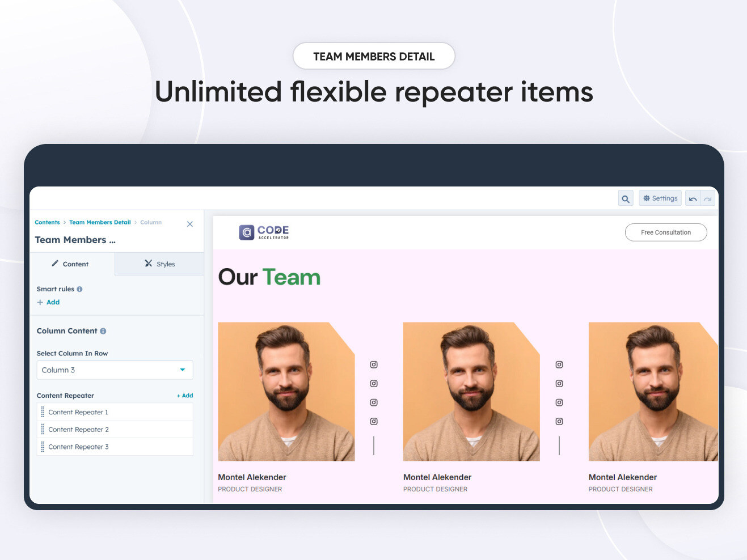Click the search magnifier icon

626,199
